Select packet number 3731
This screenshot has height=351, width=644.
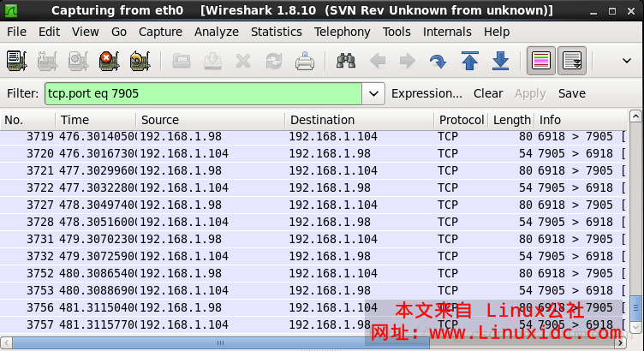[314, 240]
